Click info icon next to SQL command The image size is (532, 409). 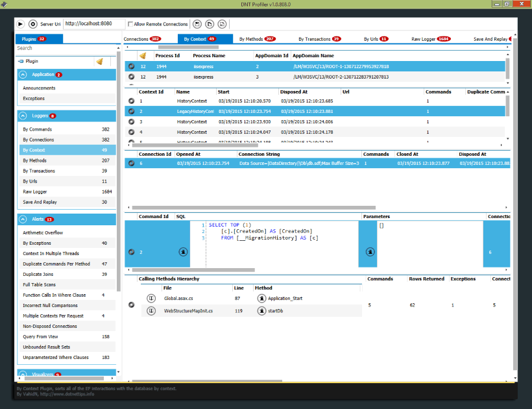point(183,252)
